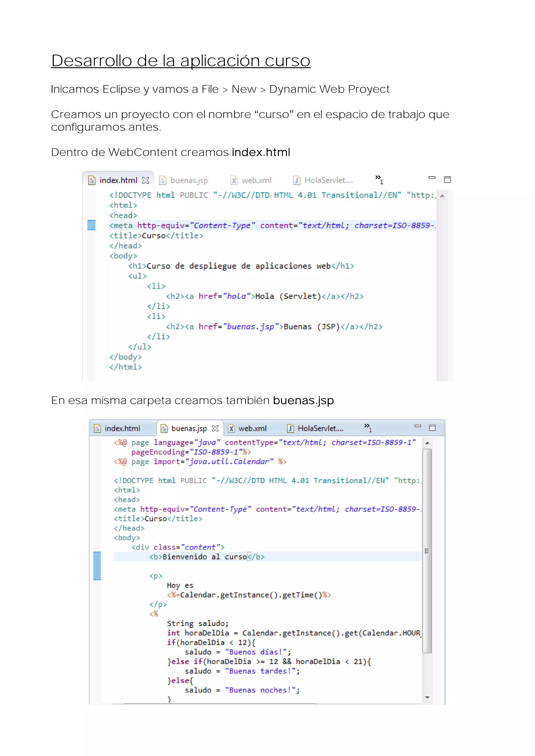Click HolaServlet java icon in lower editor tab
Viewport: 535px width, 756px height.
290,428
